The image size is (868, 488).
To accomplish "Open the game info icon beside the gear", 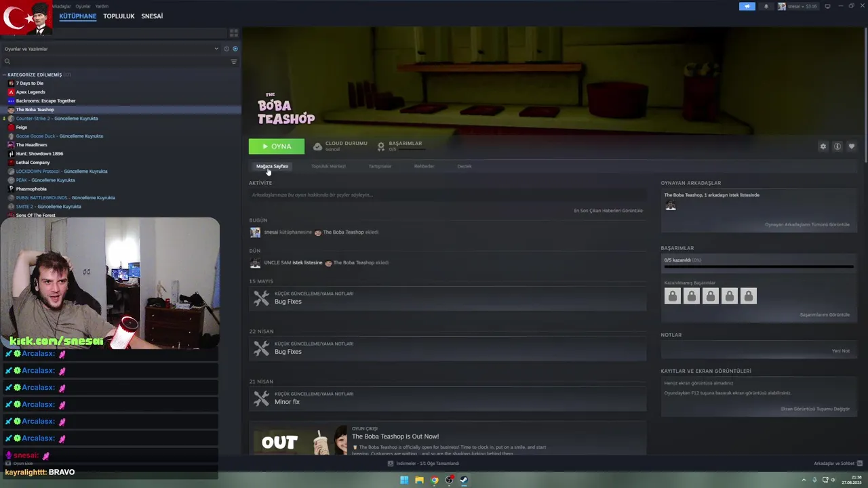I will tap(837, 146).
